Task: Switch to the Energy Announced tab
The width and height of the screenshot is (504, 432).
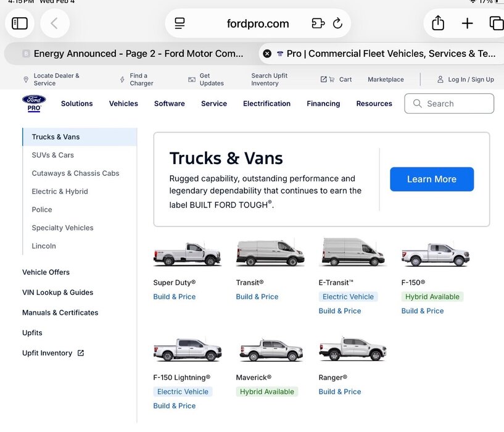Action: pyautogui.click(x=133, y=54)
